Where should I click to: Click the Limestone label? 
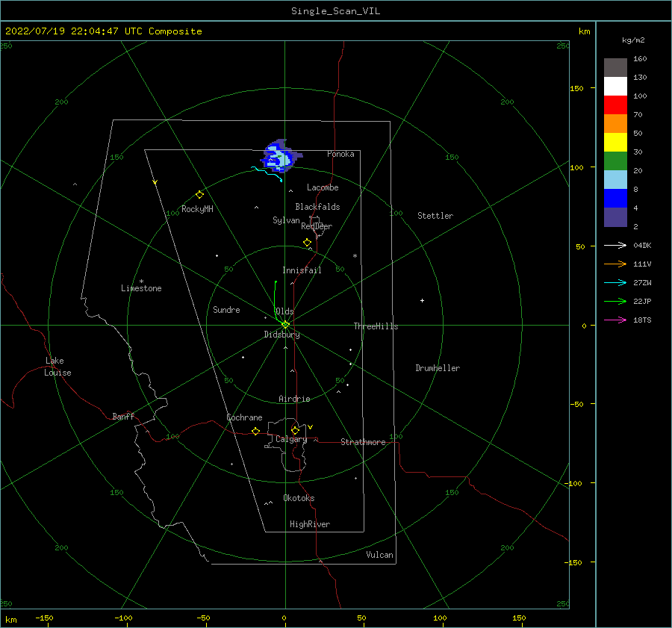pos(141,288)
